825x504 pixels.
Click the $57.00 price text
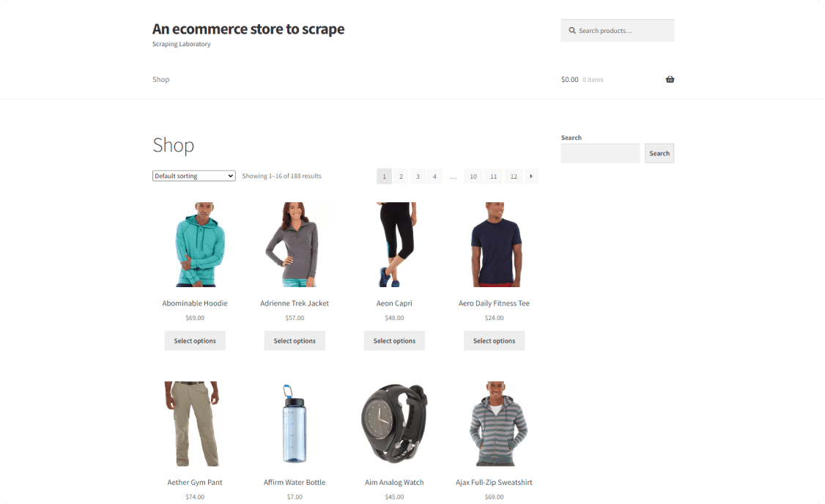(295, 318)
